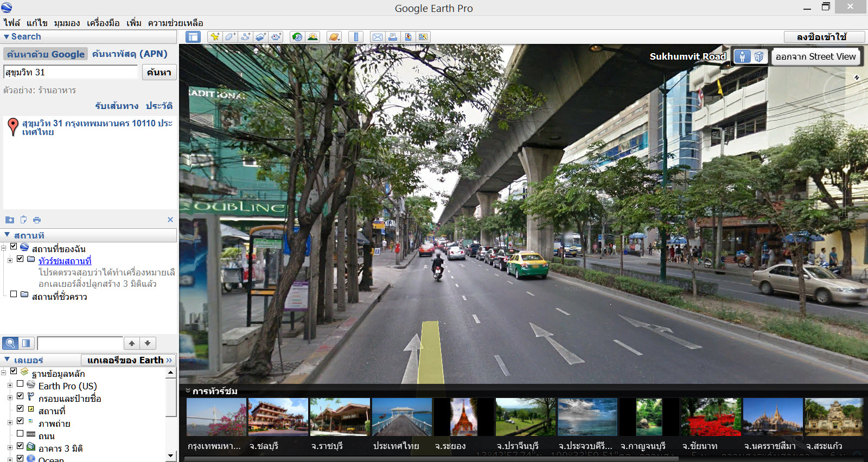
Task: Click the pegman Street View mode icon
Action: point(742,56)
